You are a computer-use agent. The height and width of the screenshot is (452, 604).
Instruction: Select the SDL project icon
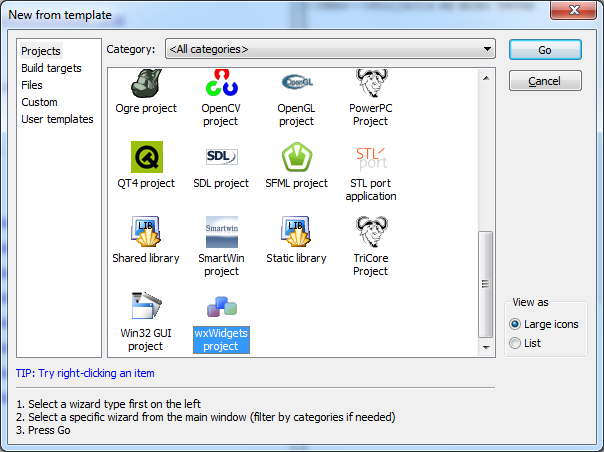coord(221,157)
